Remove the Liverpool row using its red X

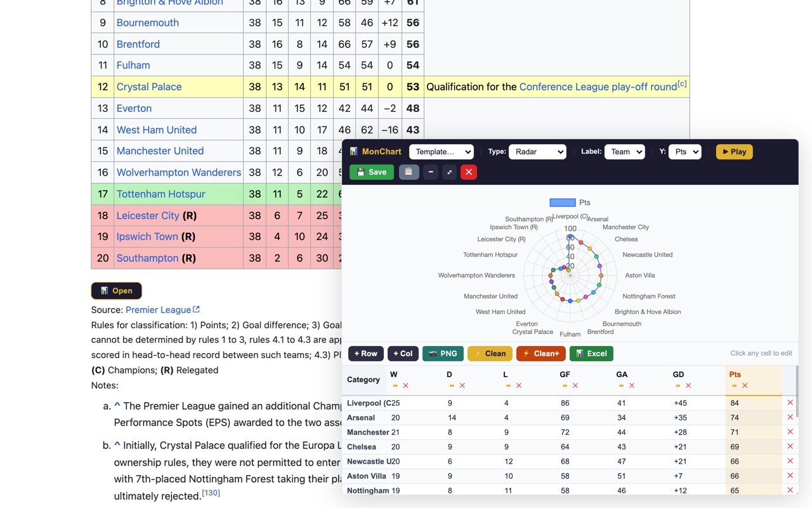(x=790, y=403)
